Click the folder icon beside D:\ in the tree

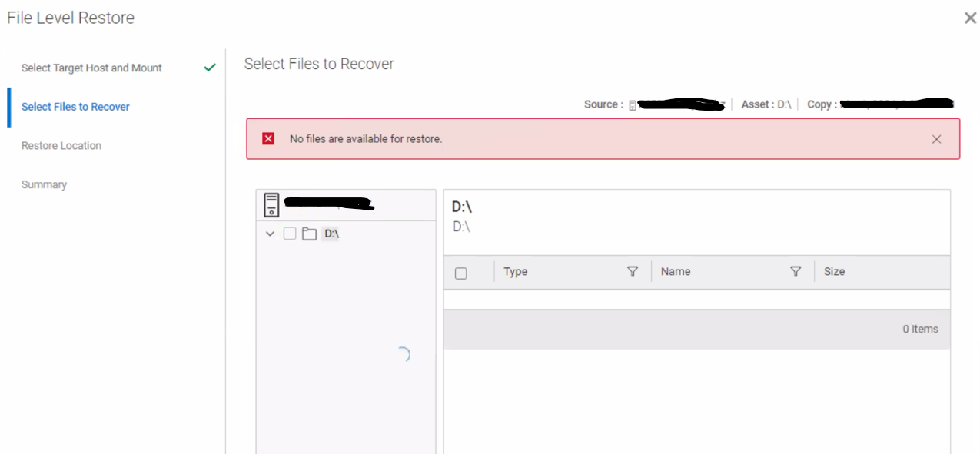[x=309, y=233]
